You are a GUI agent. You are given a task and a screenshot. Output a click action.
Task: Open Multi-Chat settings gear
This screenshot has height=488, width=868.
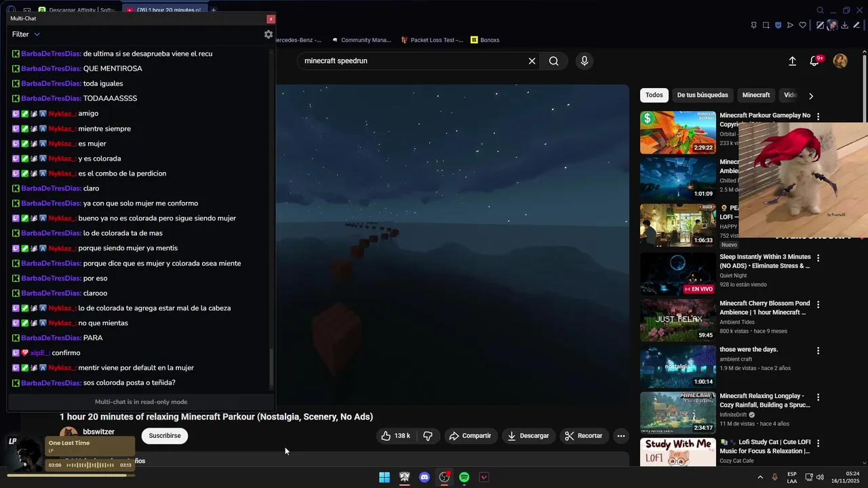pyautogui.click(x=269, y=34)
